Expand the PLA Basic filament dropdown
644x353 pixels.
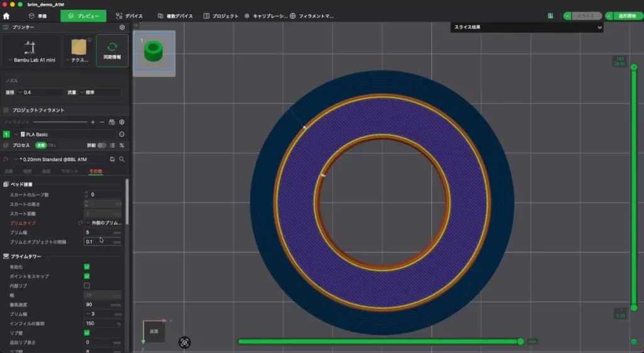tap(65, 135)
